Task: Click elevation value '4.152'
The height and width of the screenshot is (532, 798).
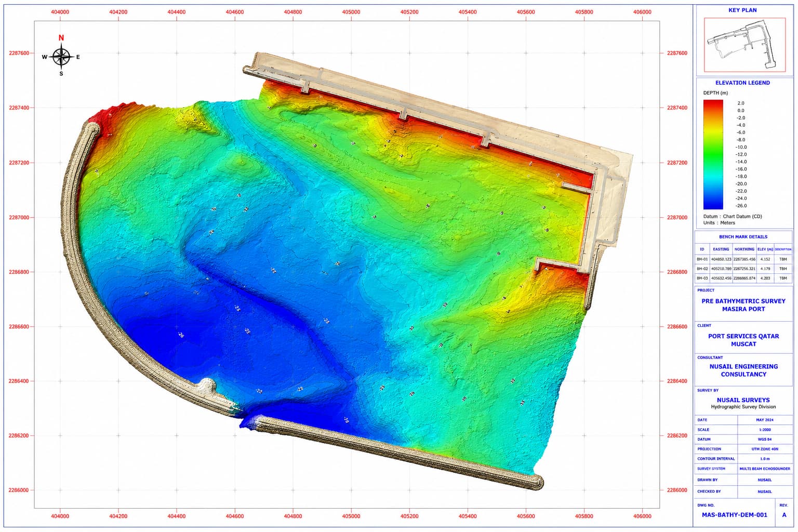Action: point(765,259)
